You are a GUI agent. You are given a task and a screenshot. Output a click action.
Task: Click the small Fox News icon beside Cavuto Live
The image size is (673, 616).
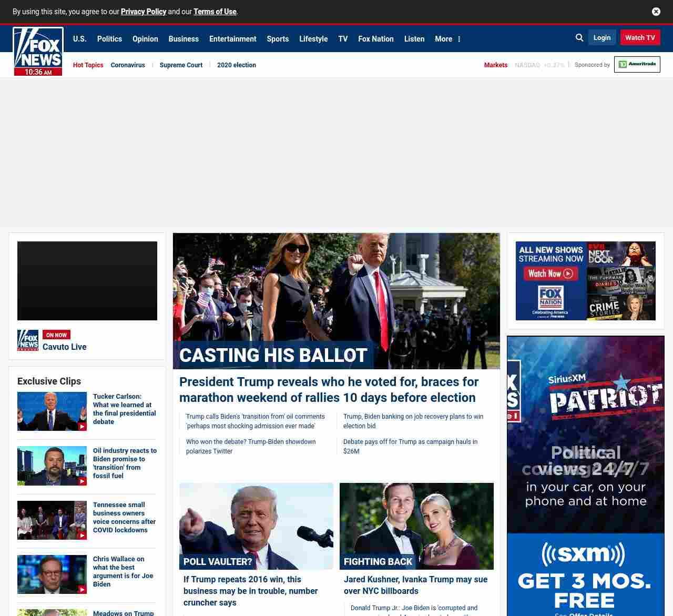tap(28, 340)
